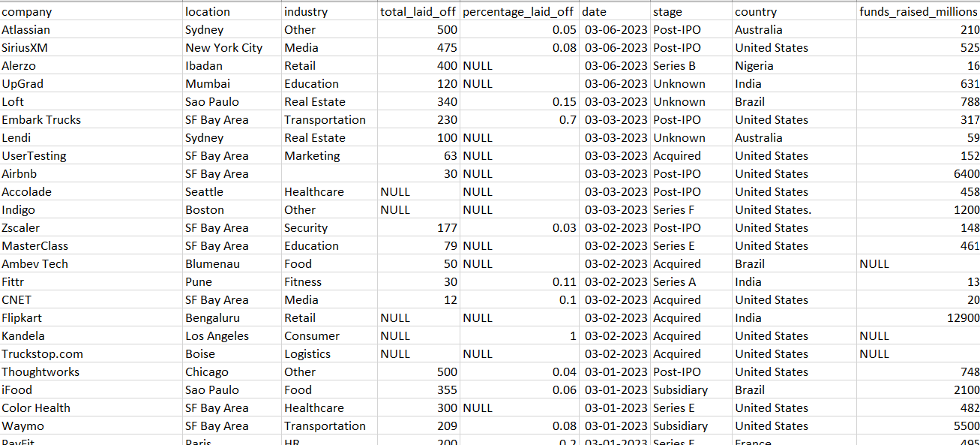Viewport: 980px width, 445px height.
Task: Select the Nigeria country cell
Action: [795, 65]
